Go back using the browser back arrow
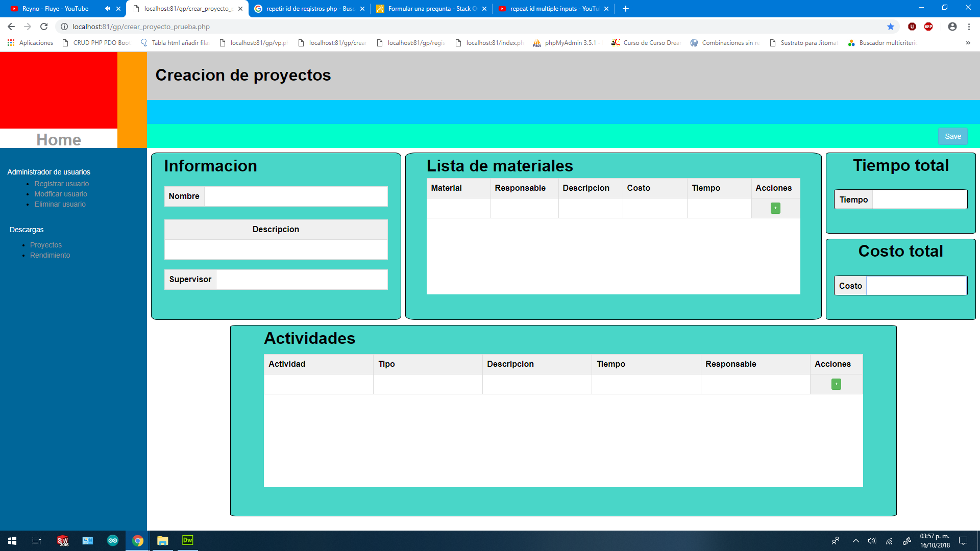The height and width of the screenshot is (551, 980). (x=11, y=27)
